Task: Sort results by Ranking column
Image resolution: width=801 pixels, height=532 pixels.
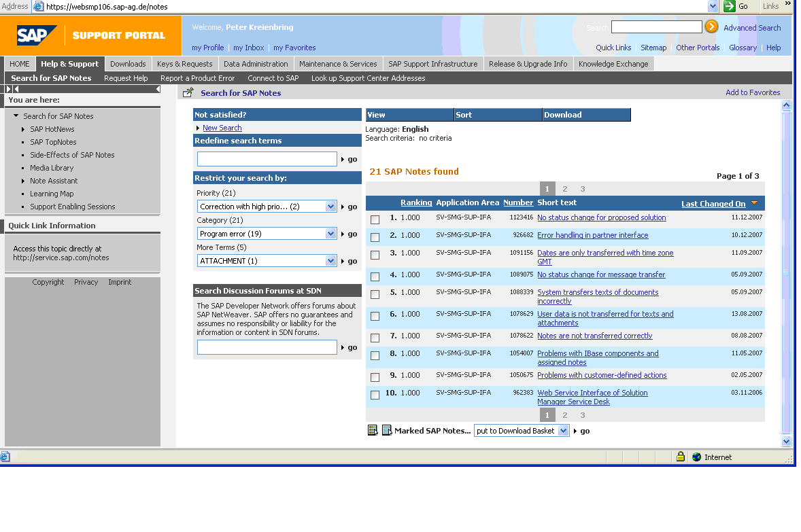Action: (x=416, y=202)
